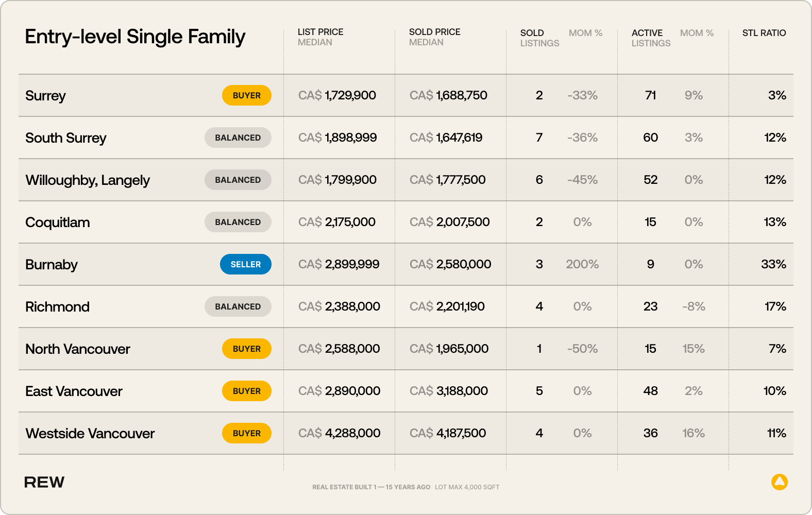Select the South Surrey row name
The width and height of the screenshot is (812, 515).
tap(66, 138)
